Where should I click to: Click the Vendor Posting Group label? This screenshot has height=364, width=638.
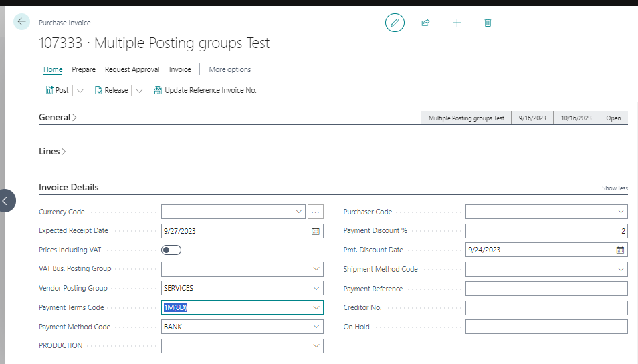click(x=74, y=288)
